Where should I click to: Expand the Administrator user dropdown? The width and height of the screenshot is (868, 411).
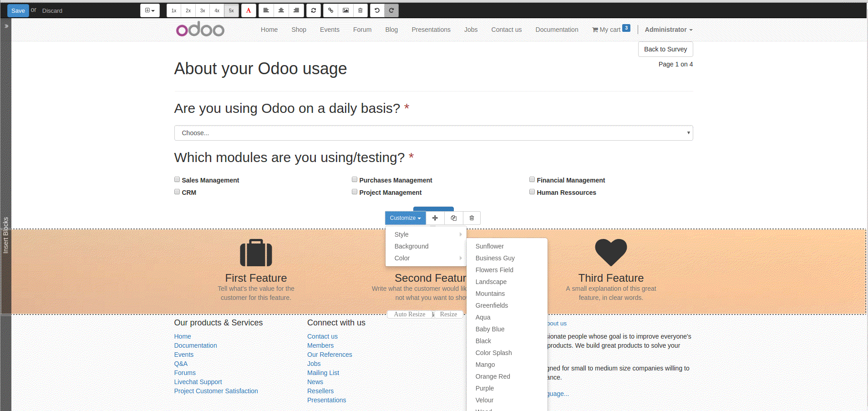point(669,30)
